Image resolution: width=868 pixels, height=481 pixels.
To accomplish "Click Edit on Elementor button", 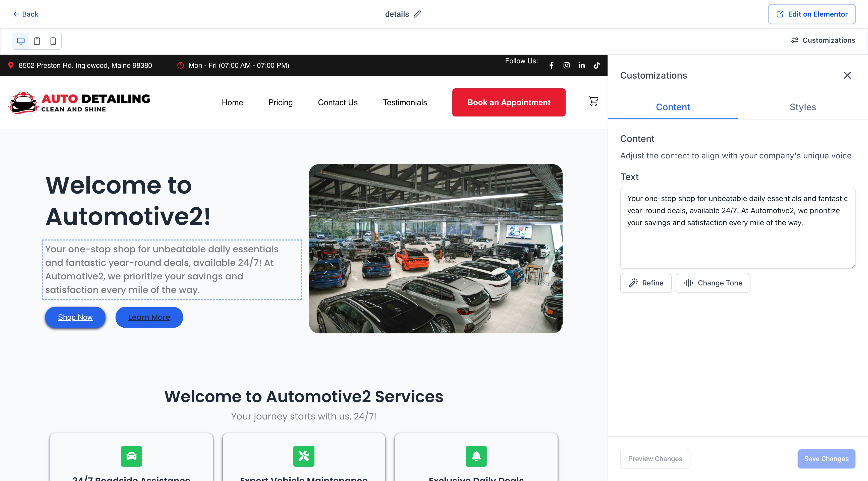I will pos(812,14).
